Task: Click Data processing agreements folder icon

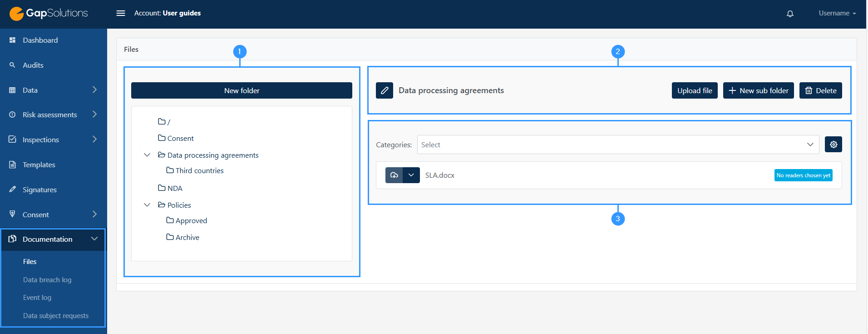Action: pyautogui.click(x=162, y=155)
